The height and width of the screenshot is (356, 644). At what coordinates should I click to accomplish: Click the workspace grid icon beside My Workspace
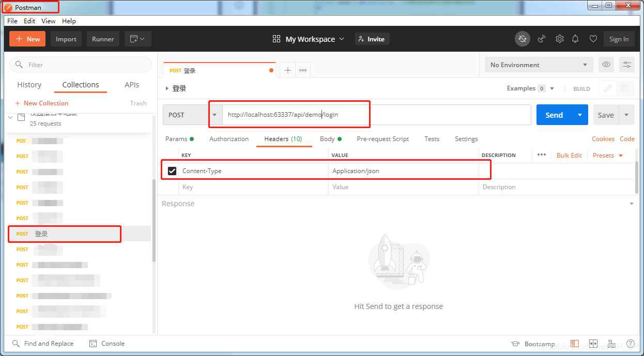(277, 39)
